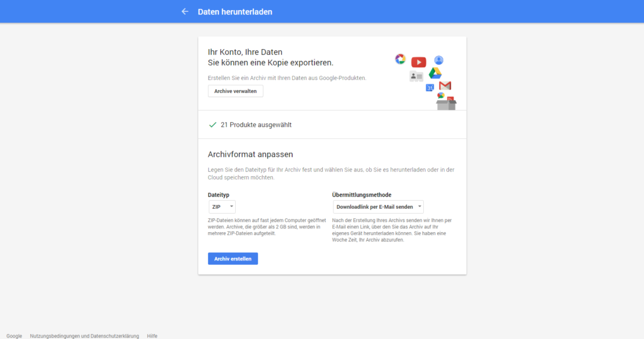Open the Hilfe footer link
The height and width of the screenshot is (339, 644).
tap(152, 336)
